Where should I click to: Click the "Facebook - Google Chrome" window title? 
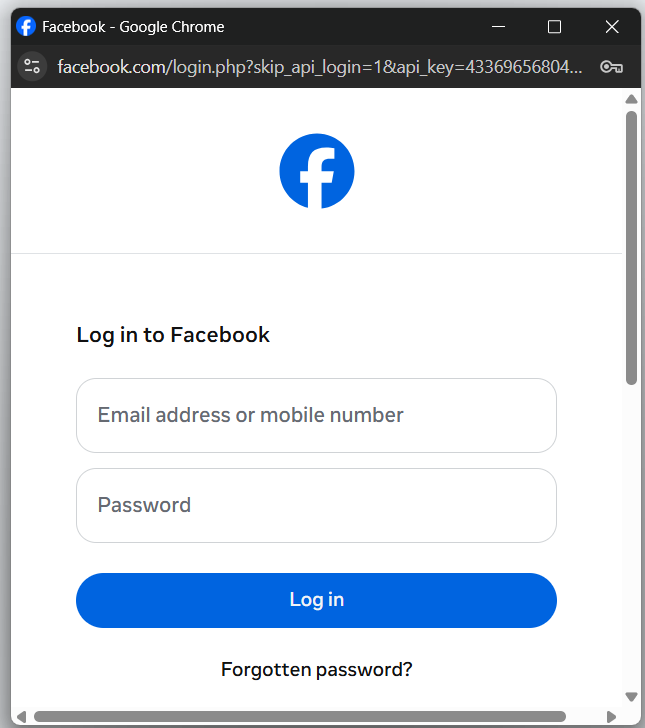[x=133, y=27]
